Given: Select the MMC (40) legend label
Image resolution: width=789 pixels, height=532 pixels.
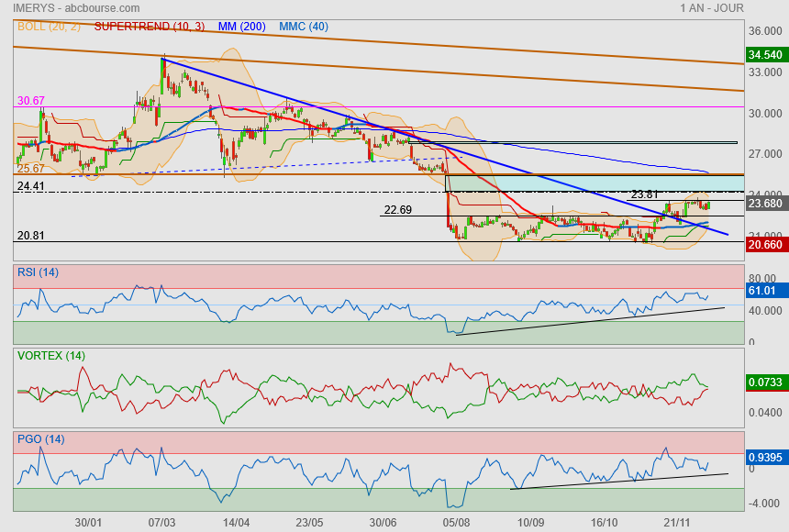Looking at the screenshot, I should (x=303, y=27).
